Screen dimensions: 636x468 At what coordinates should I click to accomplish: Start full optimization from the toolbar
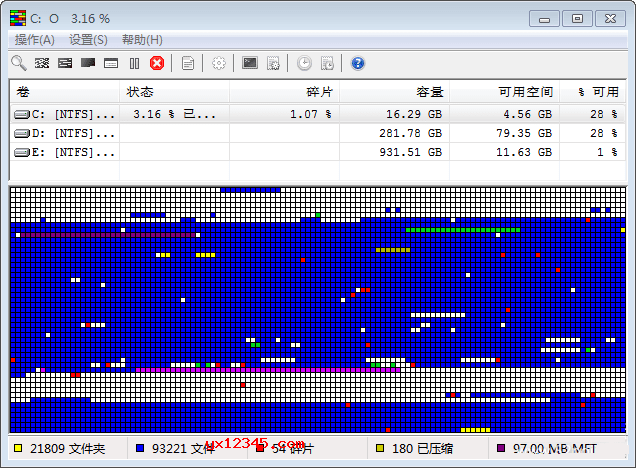pos(88,63)
